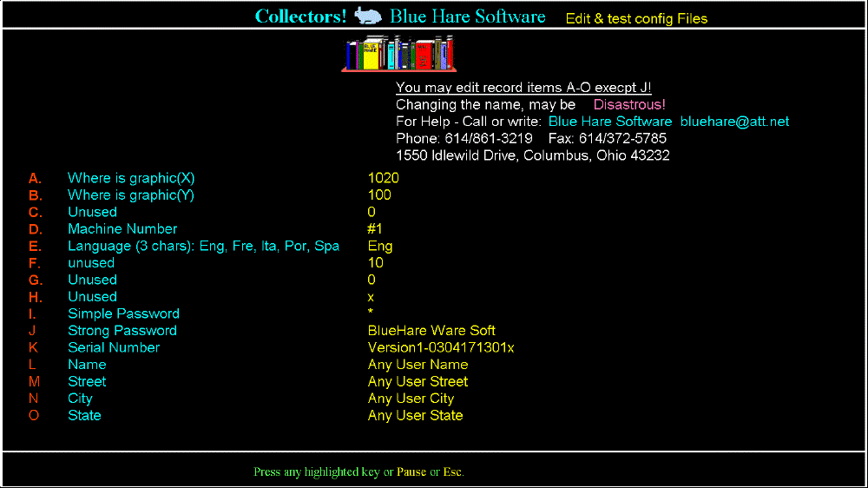The height and width of the screenshot is (488, 868).
Task: Click the State field label
Action: tap(84, 415)
